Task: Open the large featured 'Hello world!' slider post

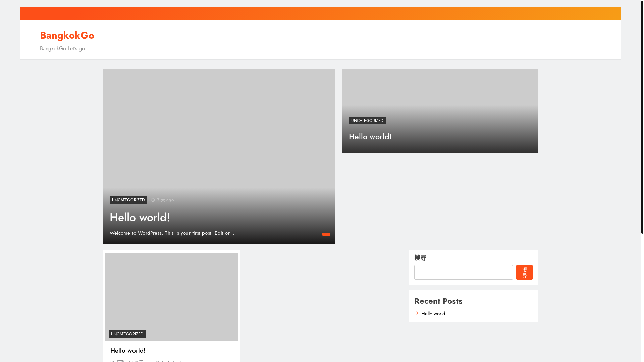Action: [x=140, y=217]
